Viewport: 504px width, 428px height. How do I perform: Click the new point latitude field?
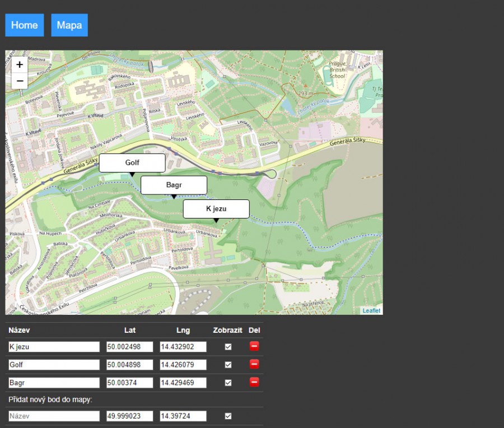click(130, 416)
